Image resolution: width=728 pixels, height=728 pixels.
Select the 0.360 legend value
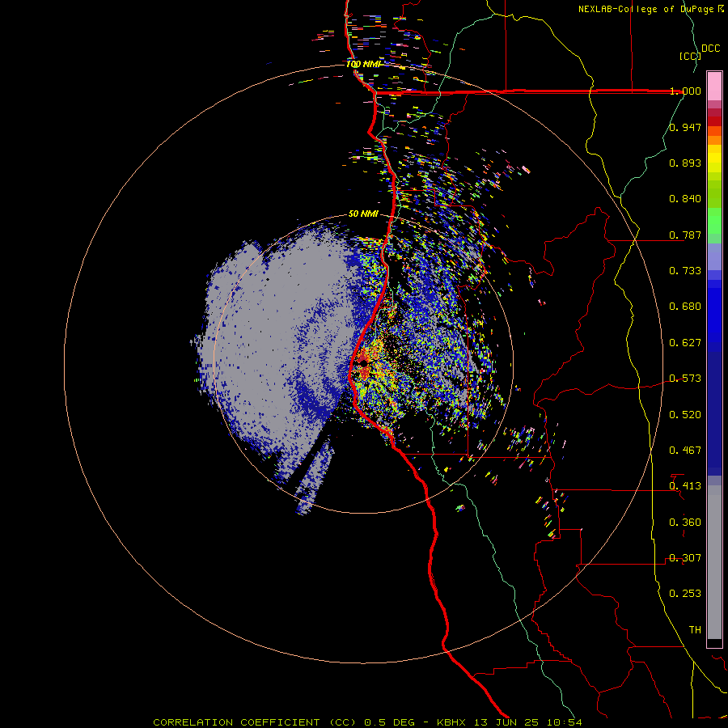coord(685,523)
